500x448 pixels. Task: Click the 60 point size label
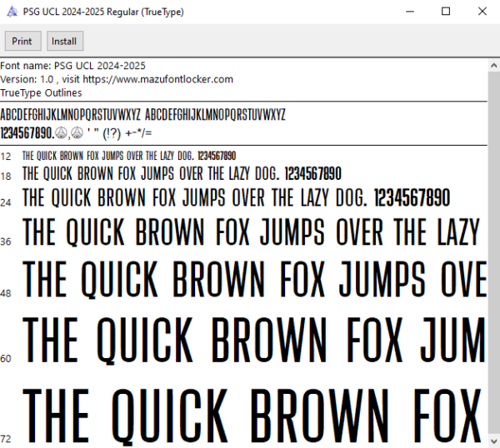point(6,359)
